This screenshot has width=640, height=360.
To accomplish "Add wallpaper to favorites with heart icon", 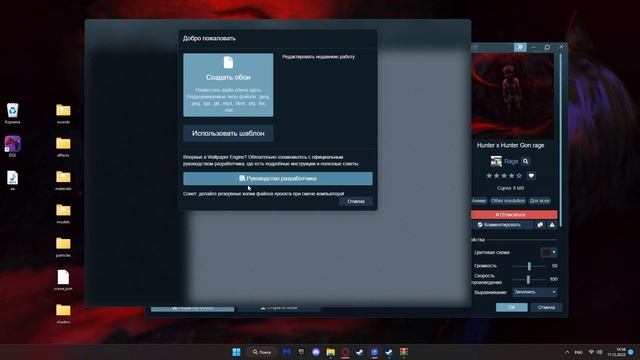I will (531, 176).
